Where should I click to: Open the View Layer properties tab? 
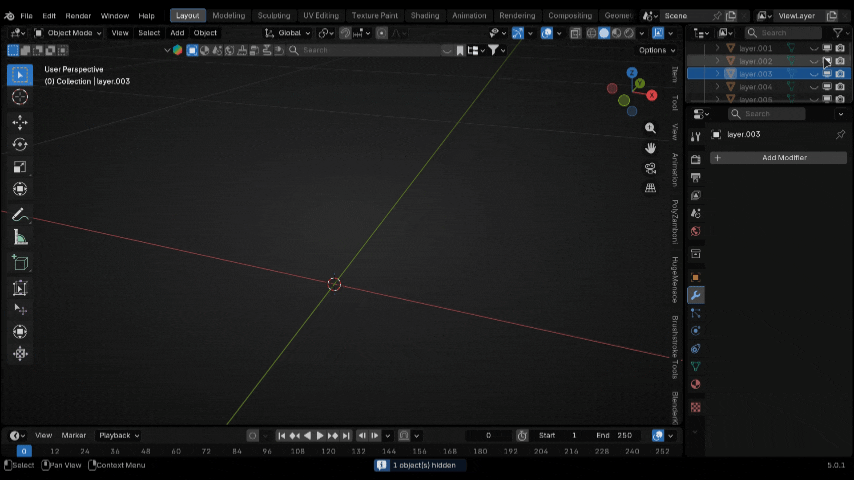[696, 196]
